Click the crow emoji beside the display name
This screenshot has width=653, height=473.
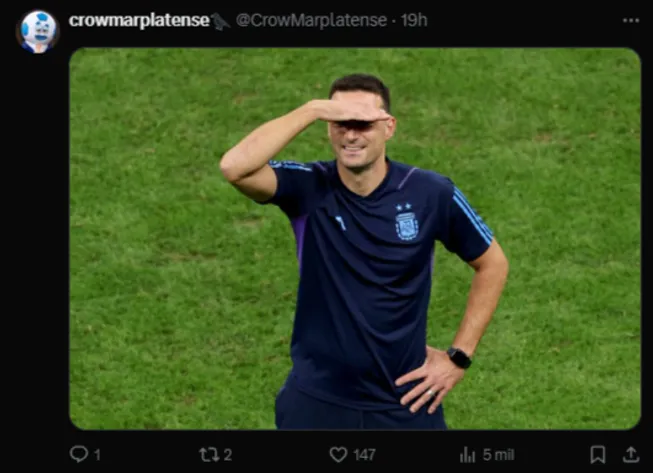(221, 21)
